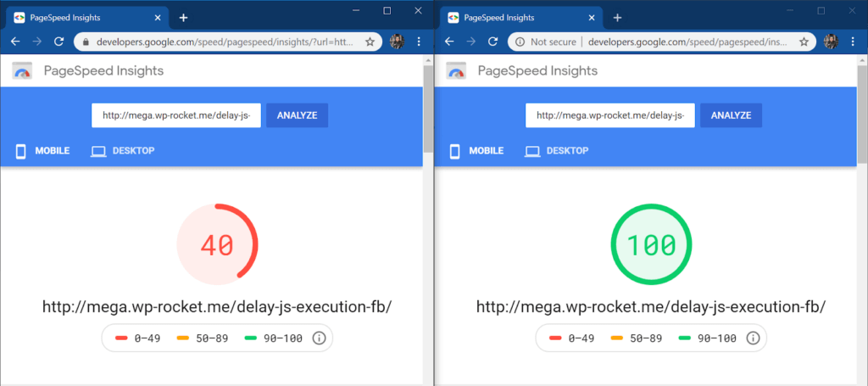Image resolution: width=868 pixels, height=386 pixels.
Task: Open profile avatar in right browser window
Action: [831, 42]
